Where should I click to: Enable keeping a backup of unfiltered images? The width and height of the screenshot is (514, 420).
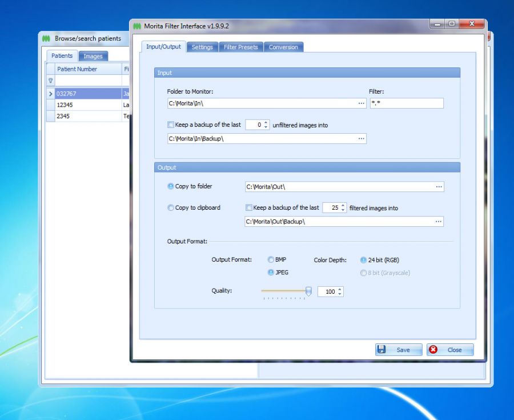[x=170, y=125]
